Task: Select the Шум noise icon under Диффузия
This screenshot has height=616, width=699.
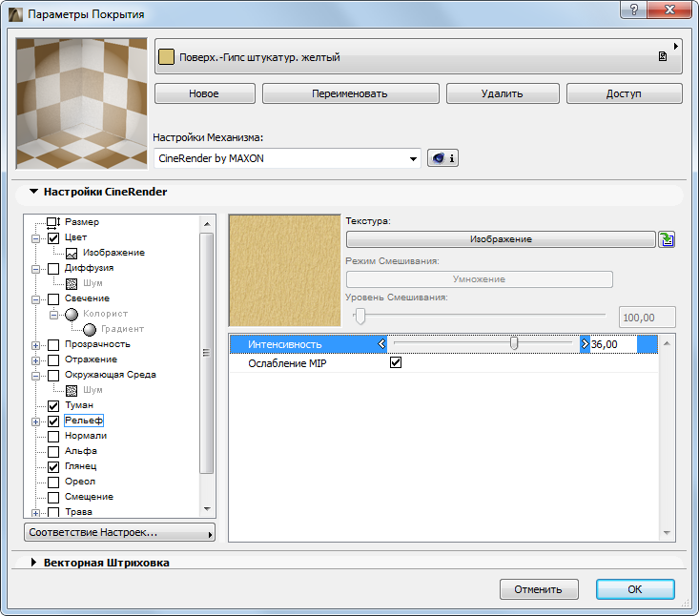Action: click(x=72, y=283)
